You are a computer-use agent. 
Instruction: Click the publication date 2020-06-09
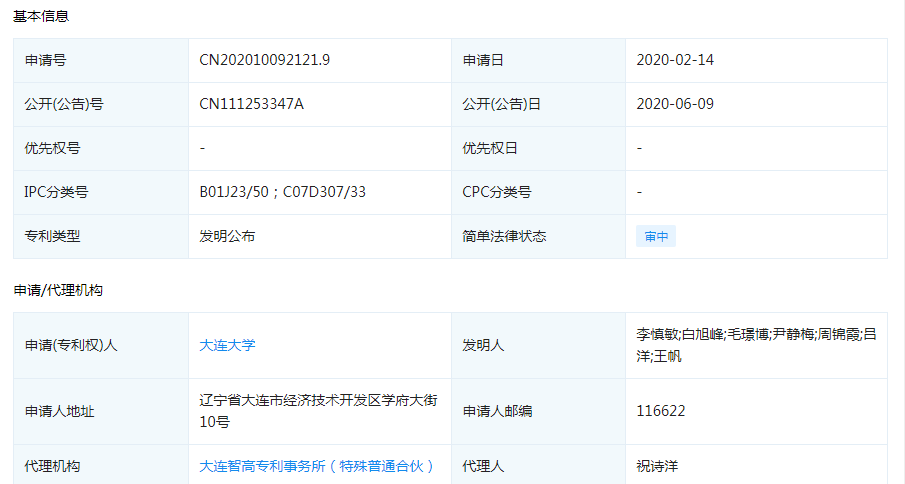(675, 104)
